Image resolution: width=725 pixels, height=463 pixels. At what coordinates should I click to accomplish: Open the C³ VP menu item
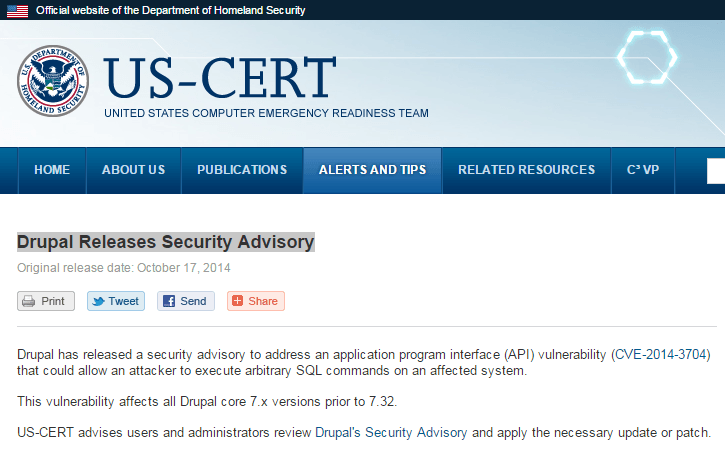point(643,170)
